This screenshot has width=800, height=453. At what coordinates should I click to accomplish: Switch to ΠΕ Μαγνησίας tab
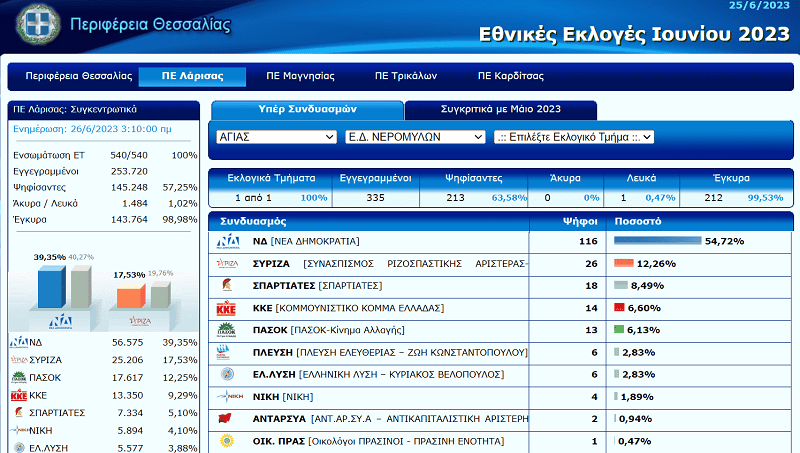pyautogui.click(x=300, y=76)
